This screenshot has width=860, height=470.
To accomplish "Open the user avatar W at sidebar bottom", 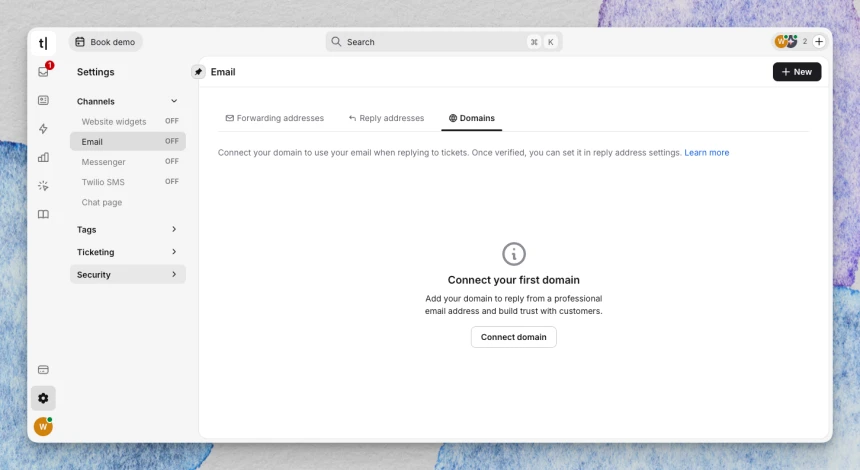I will 43,426.
